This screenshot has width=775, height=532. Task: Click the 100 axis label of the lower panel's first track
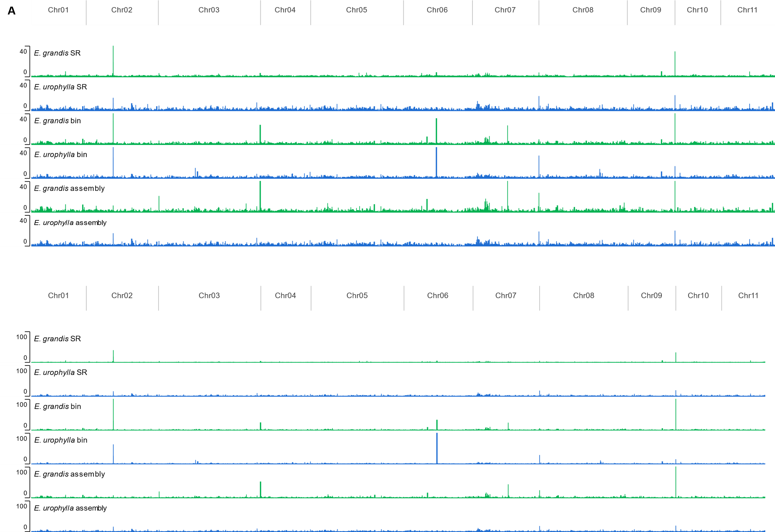tap(22, 337)
